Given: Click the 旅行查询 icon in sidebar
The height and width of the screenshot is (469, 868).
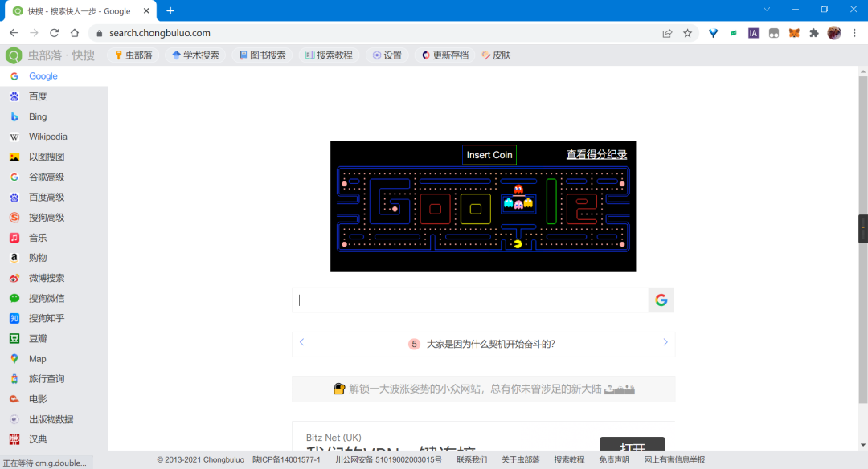Looking at the screenshot, I should click(14, 379).
